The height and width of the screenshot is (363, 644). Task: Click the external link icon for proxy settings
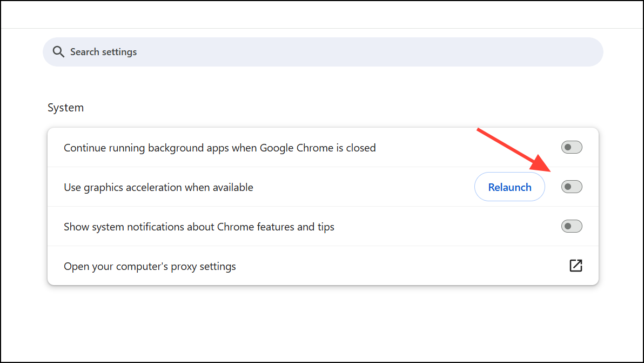[576, 266]
